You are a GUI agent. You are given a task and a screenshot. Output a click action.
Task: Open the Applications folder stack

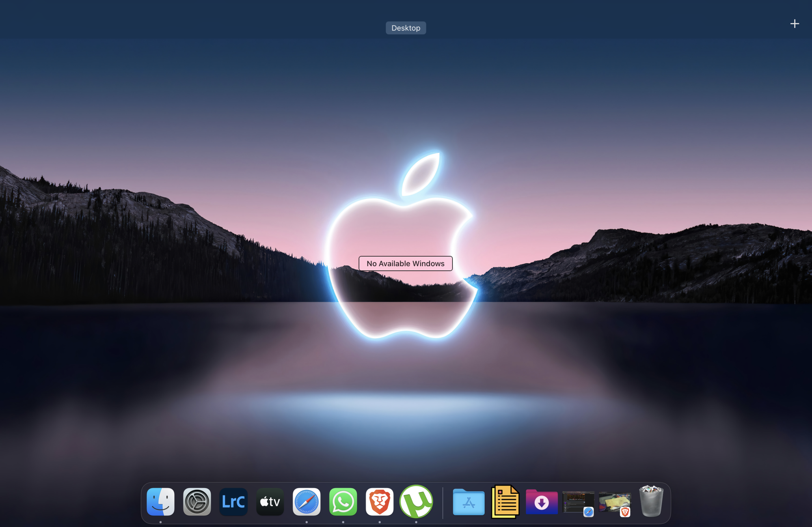(469, 502)
